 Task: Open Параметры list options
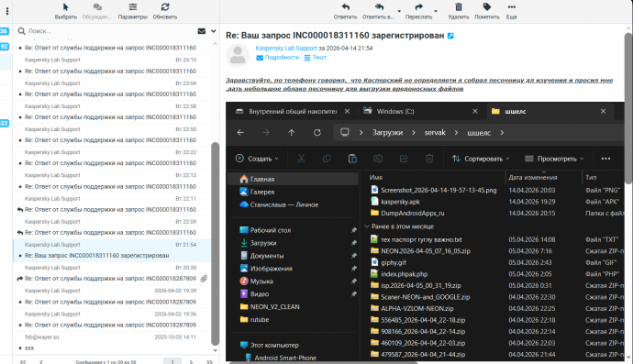point(132,11)
